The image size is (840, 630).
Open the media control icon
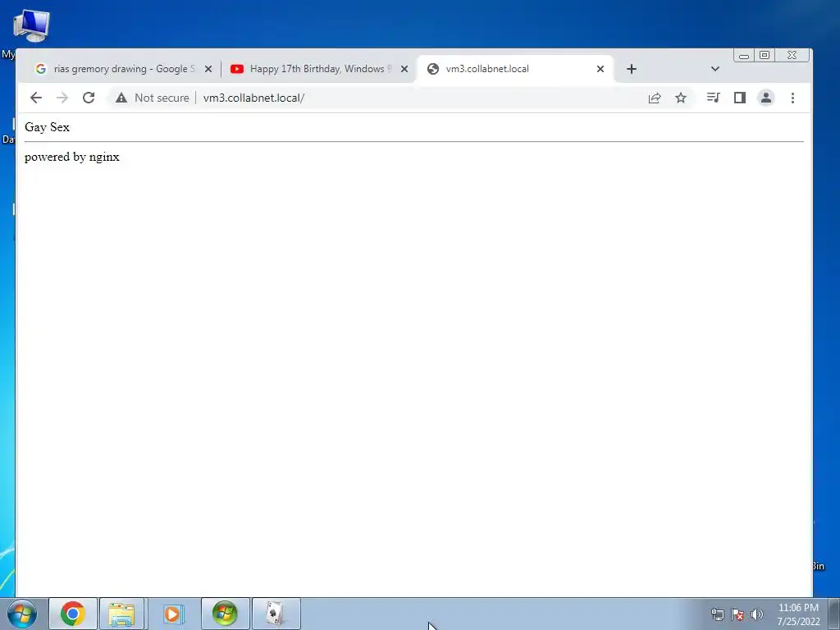[x=713, y=98]
